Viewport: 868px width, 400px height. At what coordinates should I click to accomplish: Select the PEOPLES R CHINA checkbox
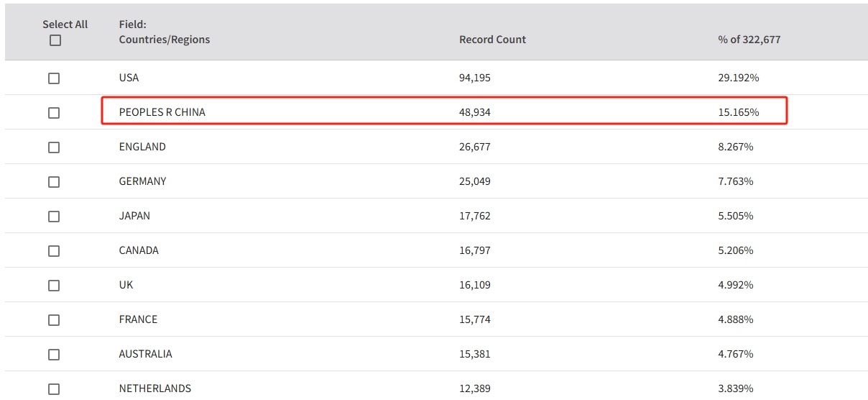pyautogui.click(x=54, y=113)
